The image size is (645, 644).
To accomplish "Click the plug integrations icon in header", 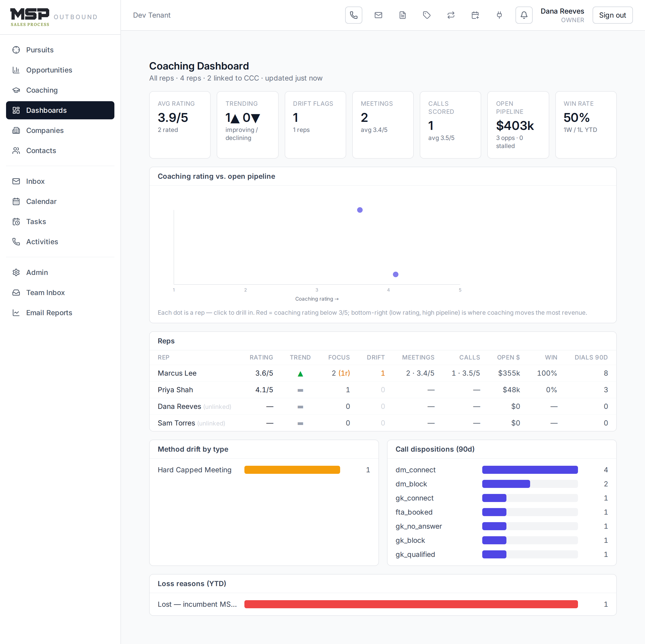I will click(x=499, y=15).
